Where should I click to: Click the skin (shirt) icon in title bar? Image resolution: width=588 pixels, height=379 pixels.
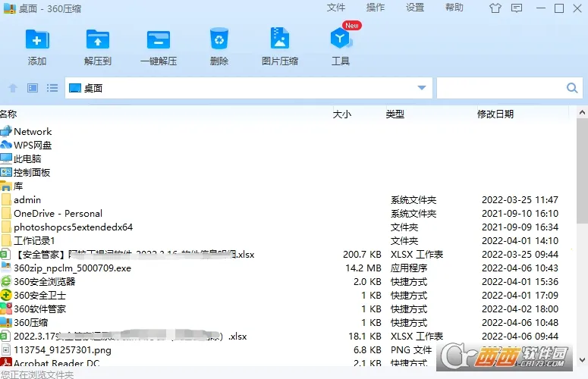495,9
